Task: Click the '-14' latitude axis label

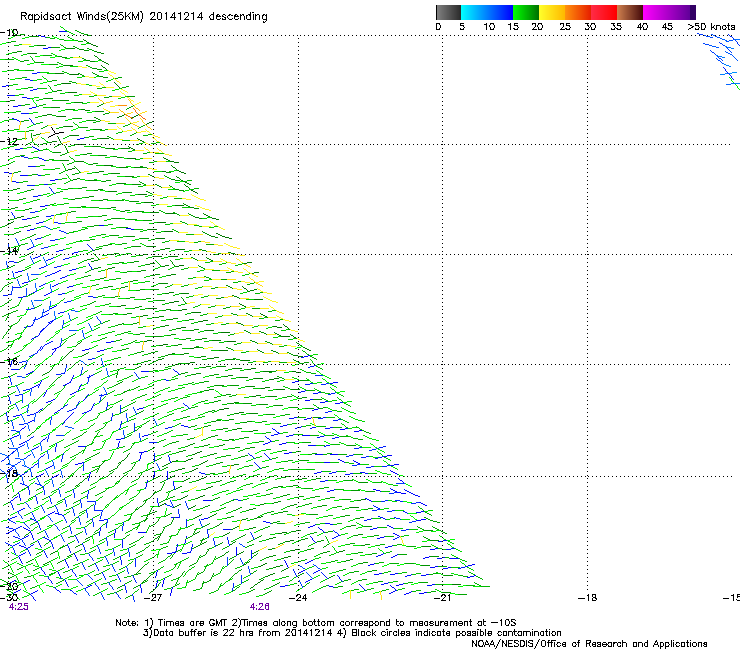Action: 9,251
